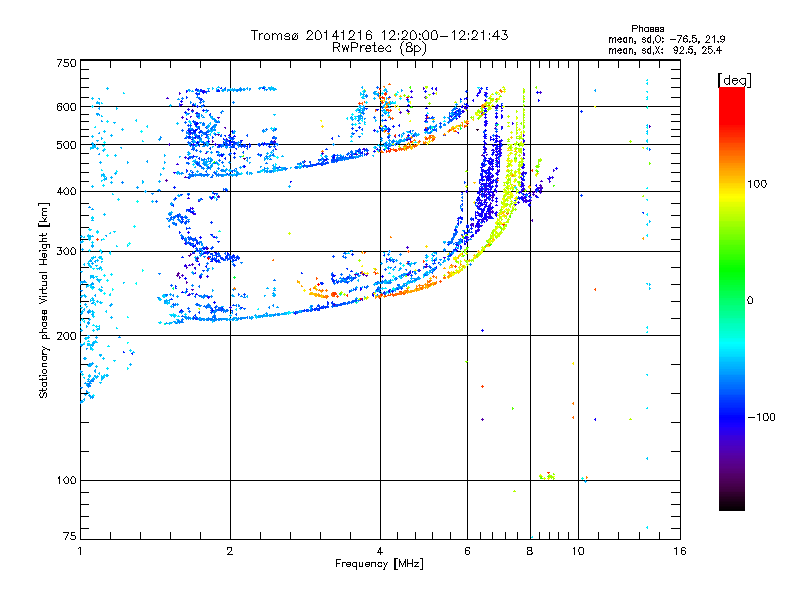This screenshot has height=600, width=800.
Task: Click the "RwPretec (8p)" subtitle
Action: point(379,48)
